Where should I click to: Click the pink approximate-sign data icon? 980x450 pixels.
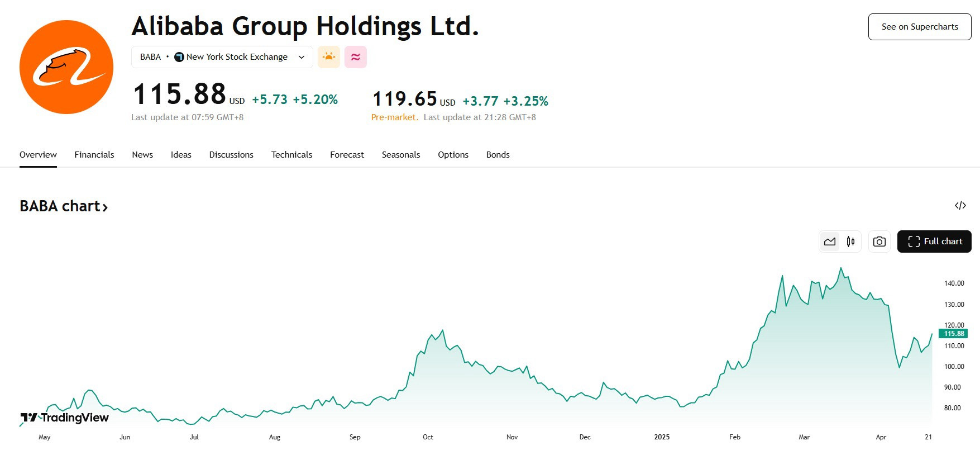356,57
